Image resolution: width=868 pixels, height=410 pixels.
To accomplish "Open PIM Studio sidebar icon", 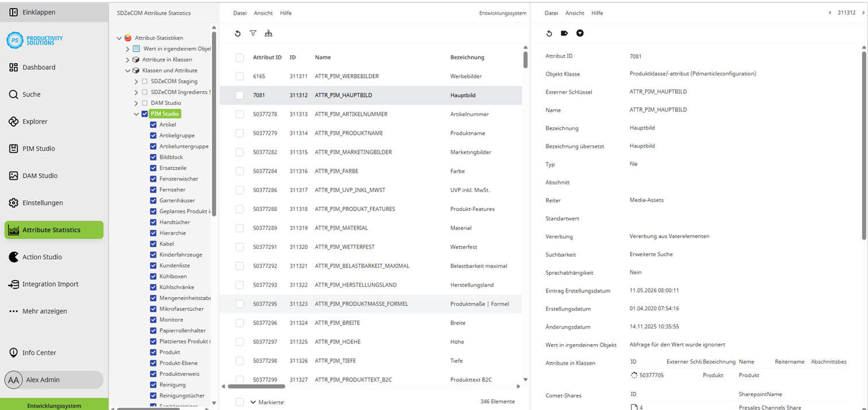I will coord(14,149).
